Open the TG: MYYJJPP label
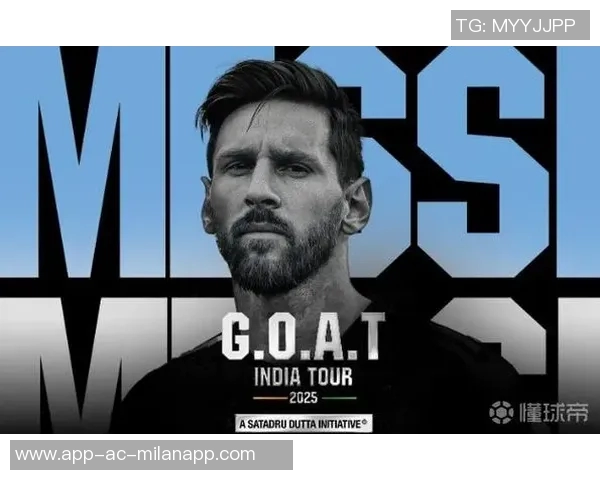 (520, 25)
